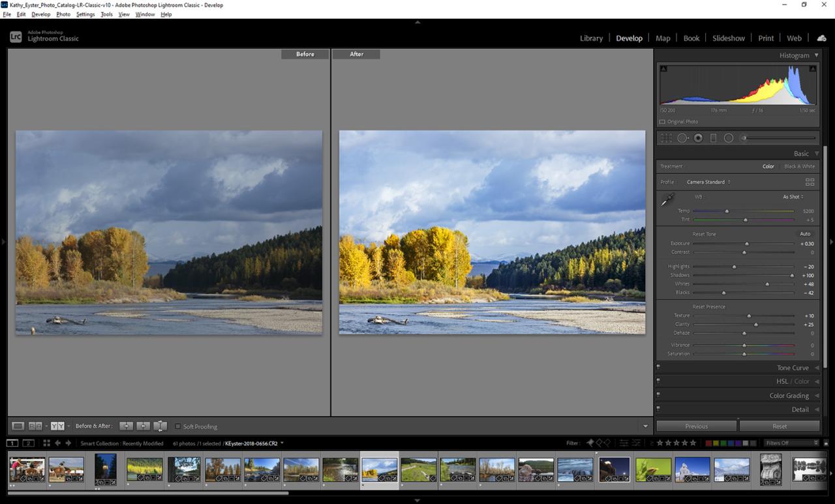Open cloud sync status icon
Image resolution: width=835 pixels, height=504 pixels.
coord(821,38)
